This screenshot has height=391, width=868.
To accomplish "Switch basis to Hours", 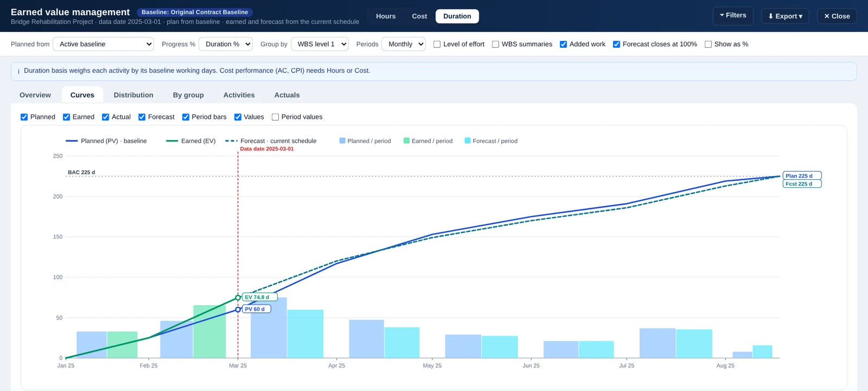I will pos(386,16).
